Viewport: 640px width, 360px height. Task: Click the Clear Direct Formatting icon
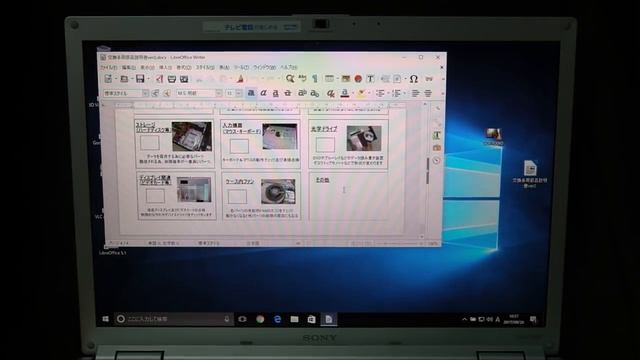coord(330,93)
